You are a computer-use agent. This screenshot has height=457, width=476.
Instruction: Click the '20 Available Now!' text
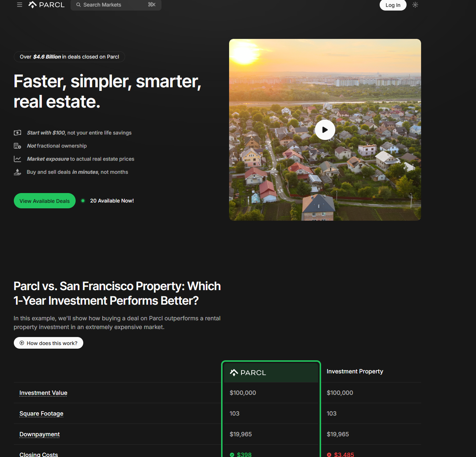point(112,201)
